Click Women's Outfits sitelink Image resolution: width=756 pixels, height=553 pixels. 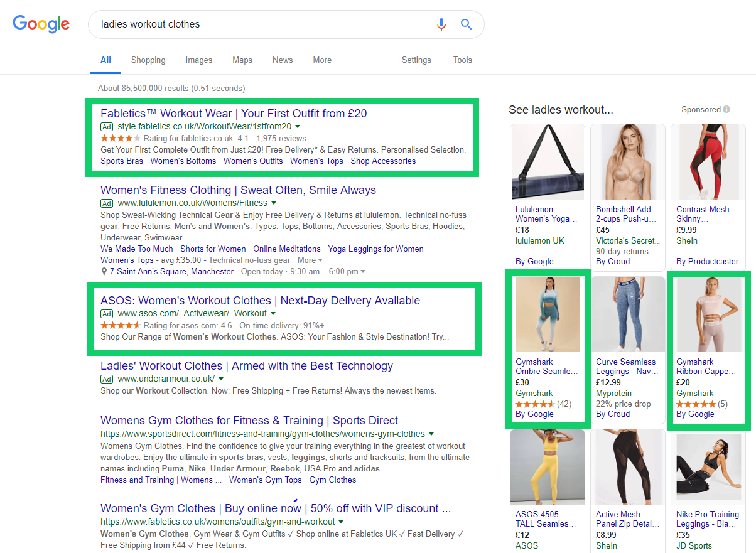coord(253,161)
